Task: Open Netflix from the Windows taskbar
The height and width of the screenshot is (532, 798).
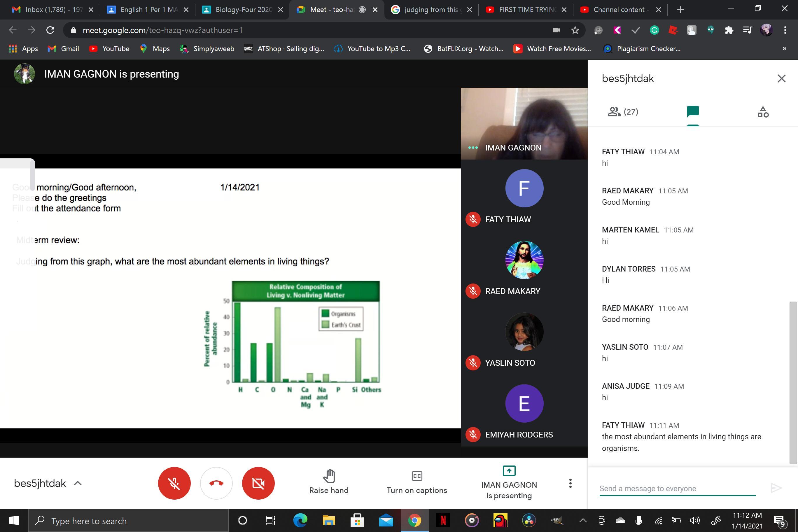Action: (x=443, y=520)
